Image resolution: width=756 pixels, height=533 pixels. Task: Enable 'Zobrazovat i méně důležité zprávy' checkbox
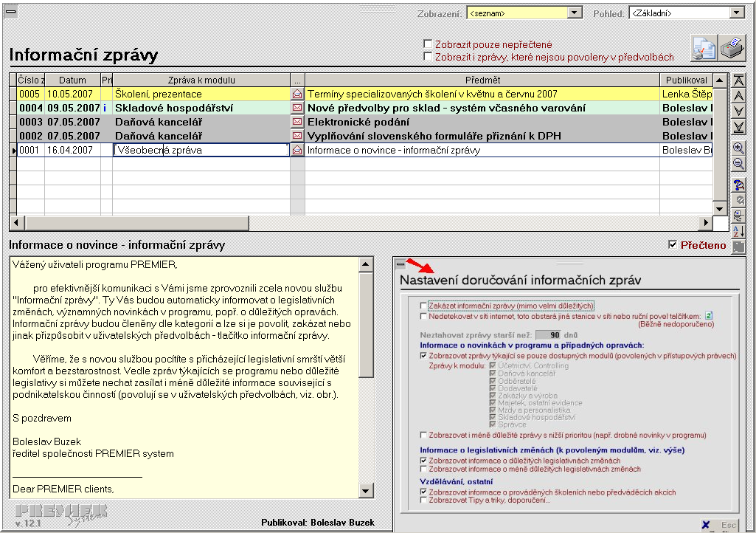[x=423, y=435]
